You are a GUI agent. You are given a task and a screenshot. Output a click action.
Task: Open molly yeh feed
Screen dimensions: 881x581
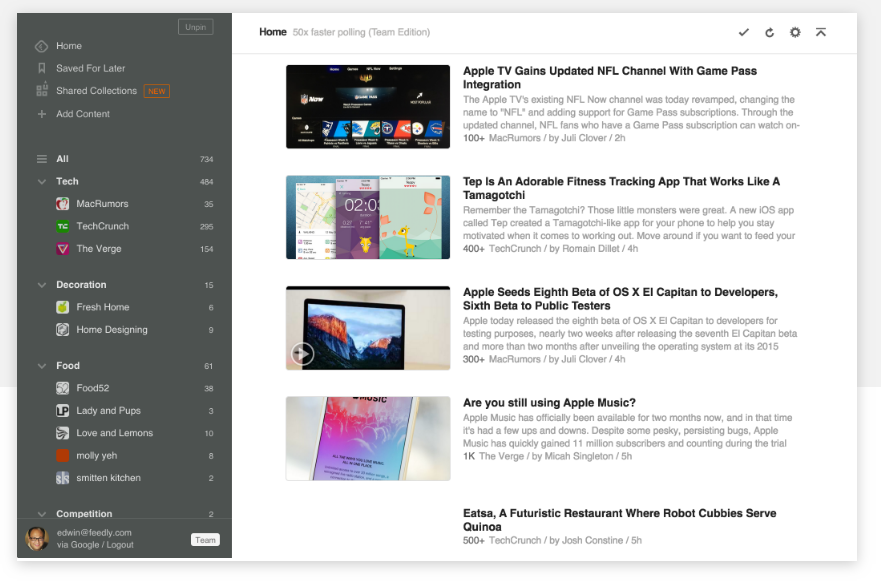coord(97,456)
